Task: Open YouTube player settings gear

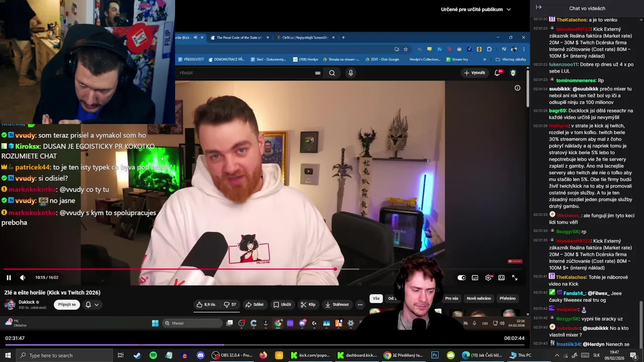Action: (488, 278)
